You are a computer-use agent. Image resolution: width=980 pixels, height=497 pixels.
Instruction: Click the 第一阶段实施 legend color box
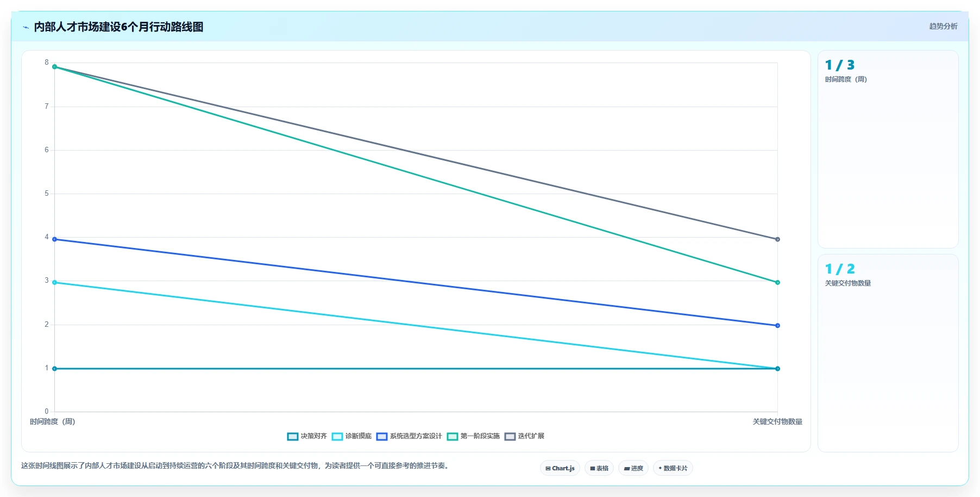453,436
